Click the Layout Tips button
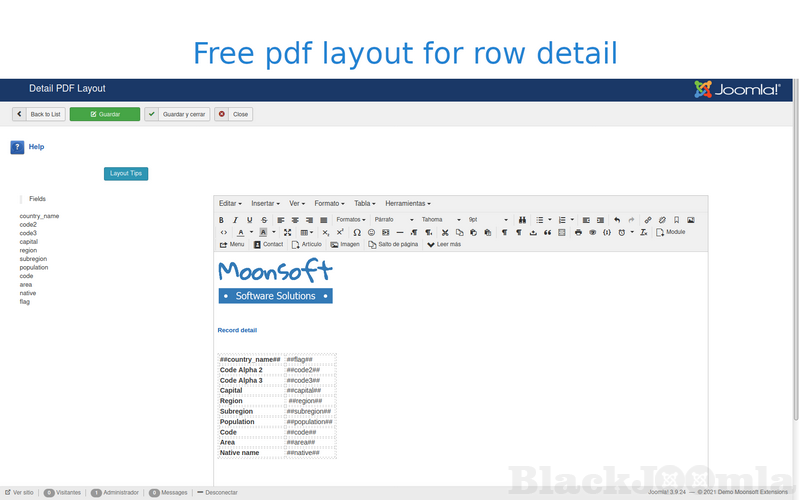The width and height of the screenshot is (800, 500). (x=126, y=173)
